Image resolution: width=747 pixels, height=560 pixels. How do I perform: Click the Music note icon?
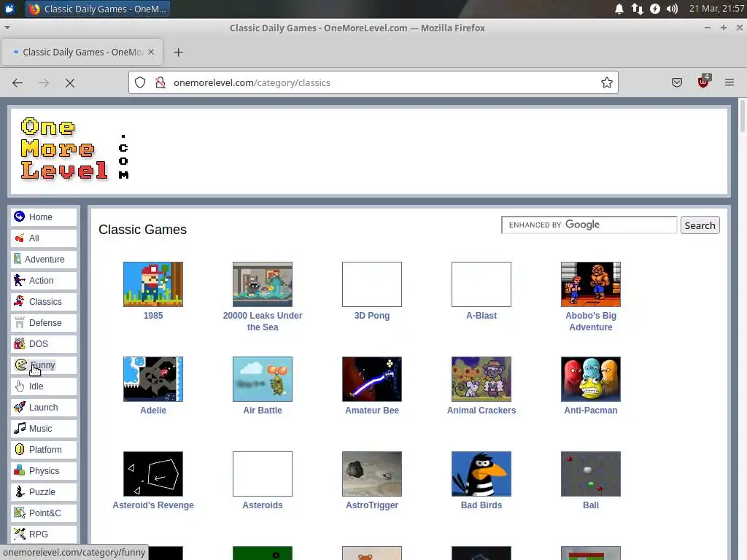[19, 428]
